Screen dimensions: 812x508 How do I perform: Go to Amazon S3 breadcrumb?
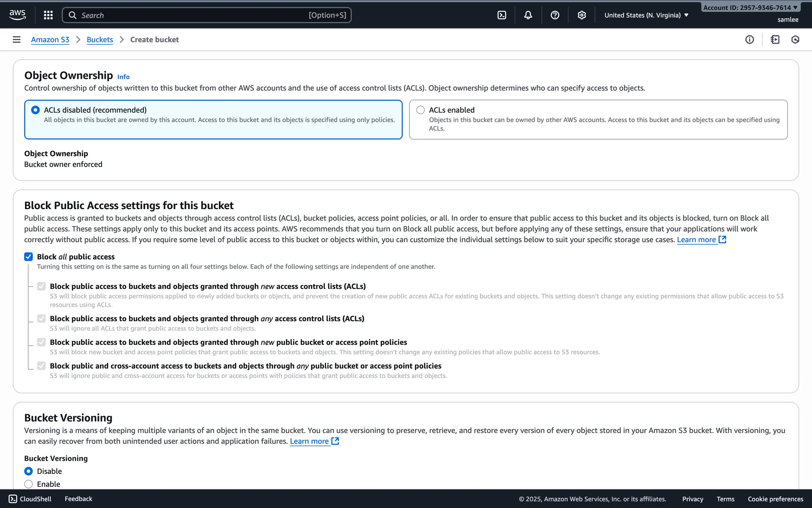pos(50,39)
